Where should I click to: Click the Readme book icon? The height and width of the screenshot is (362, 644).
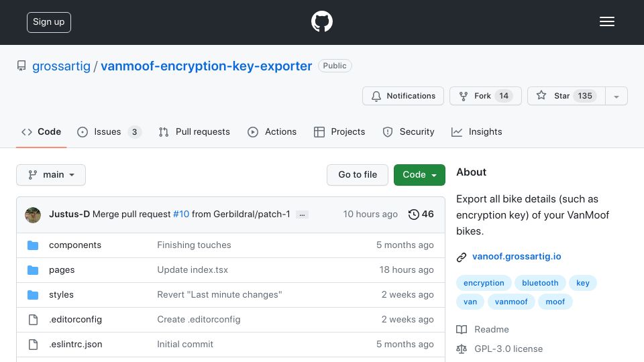(x=462, y=330)
